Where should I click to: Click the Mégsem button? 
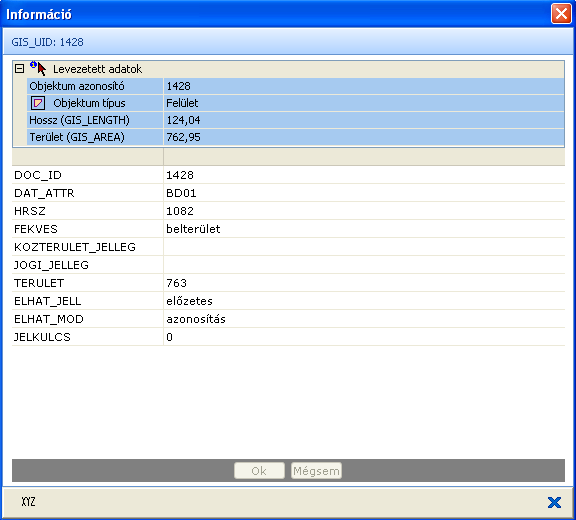pos(316,471)
